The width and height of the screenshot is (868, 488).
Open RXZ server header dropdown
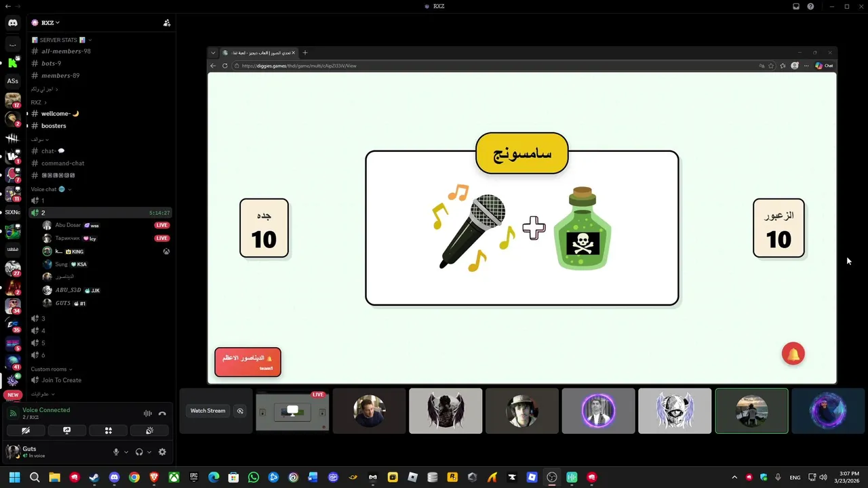pos(51,22)
